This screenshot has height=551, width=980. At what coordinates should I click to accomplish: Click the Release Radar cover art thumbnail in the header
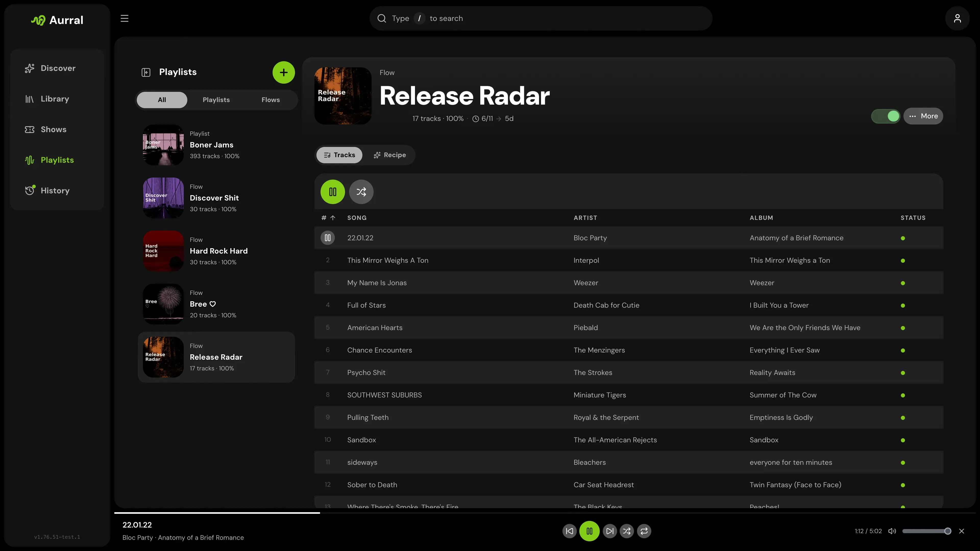pos(343,96)
